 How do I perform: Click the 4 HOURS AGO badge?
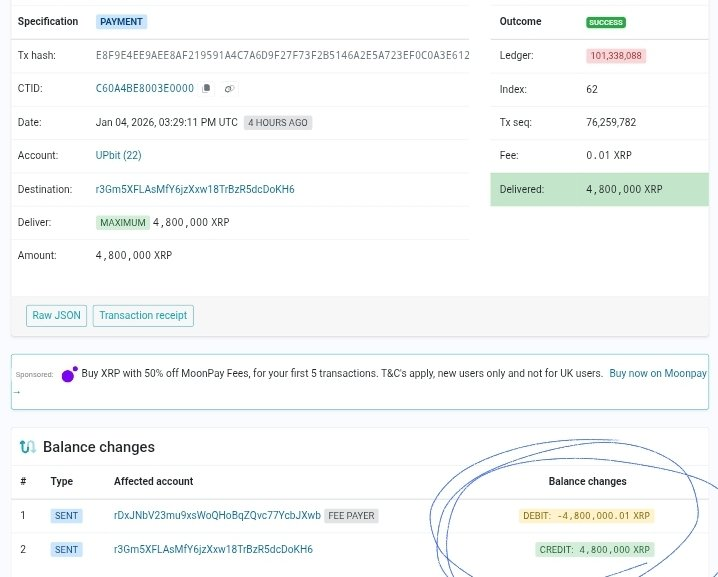tap(278, 123)
